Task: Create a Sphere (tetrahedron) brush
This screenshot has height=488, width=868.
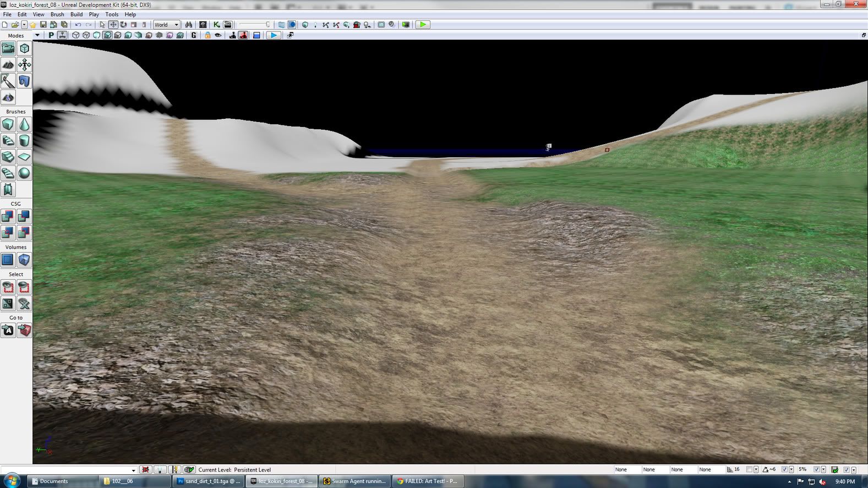Action: pos(24,173)
